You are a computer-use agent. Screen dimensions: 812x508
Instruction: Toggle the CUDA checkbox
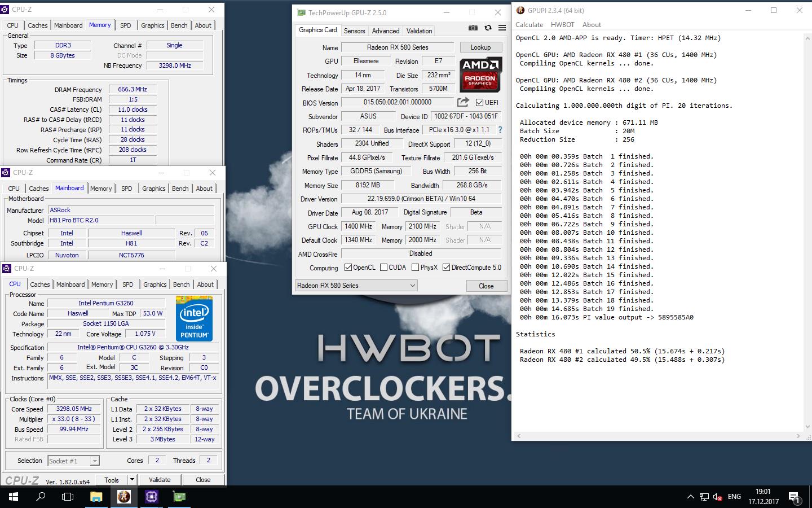click(383, 268)
